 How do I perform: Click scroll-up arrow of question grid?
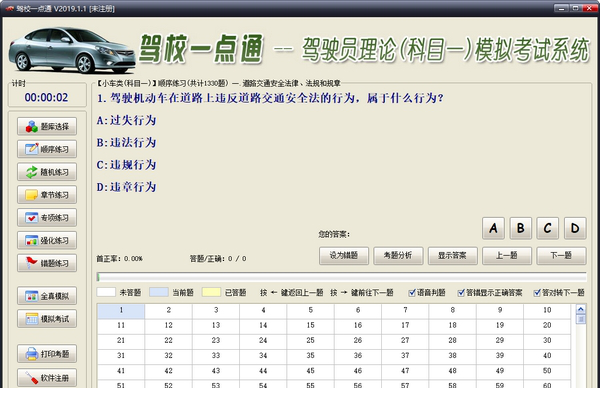[580, 309]
